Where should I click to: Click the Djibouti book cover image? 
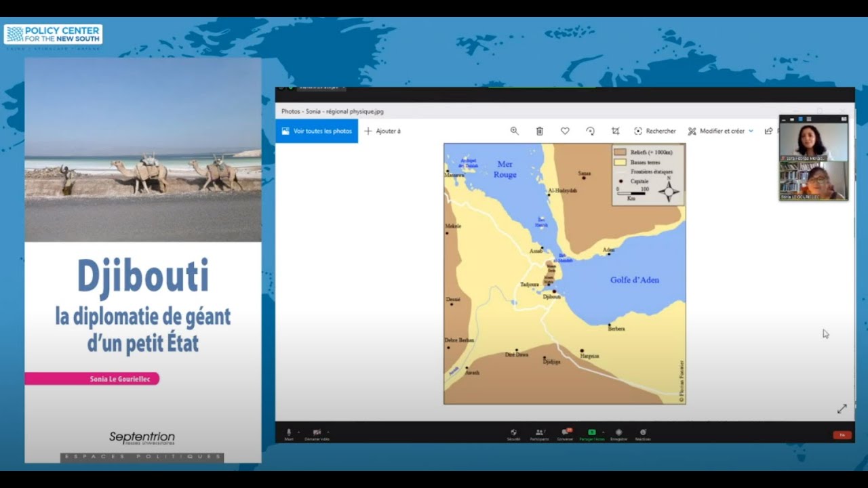pos(143,260)
